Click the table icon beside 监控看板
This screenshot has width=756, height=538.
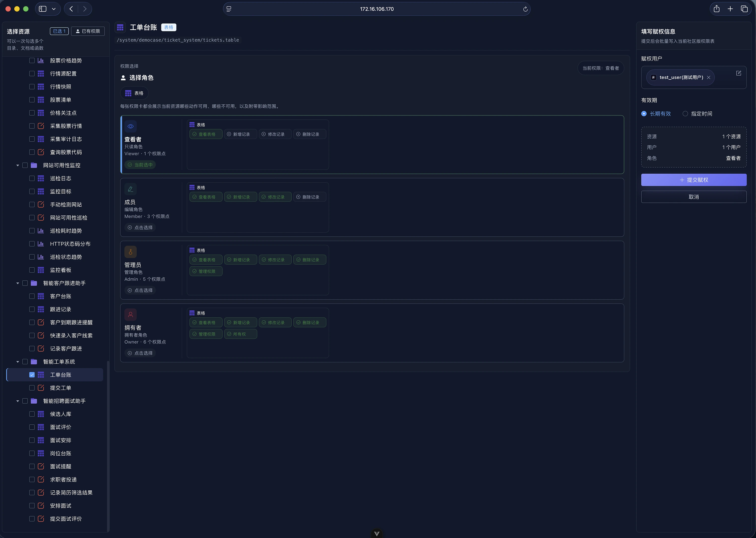coord(41,270)
